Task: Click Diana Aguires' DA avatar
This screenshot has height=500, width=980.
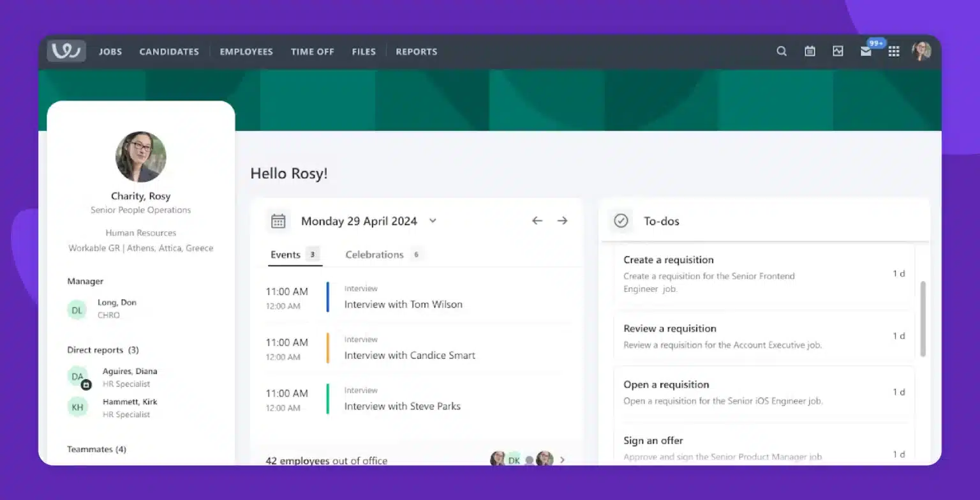Action: 78,377
